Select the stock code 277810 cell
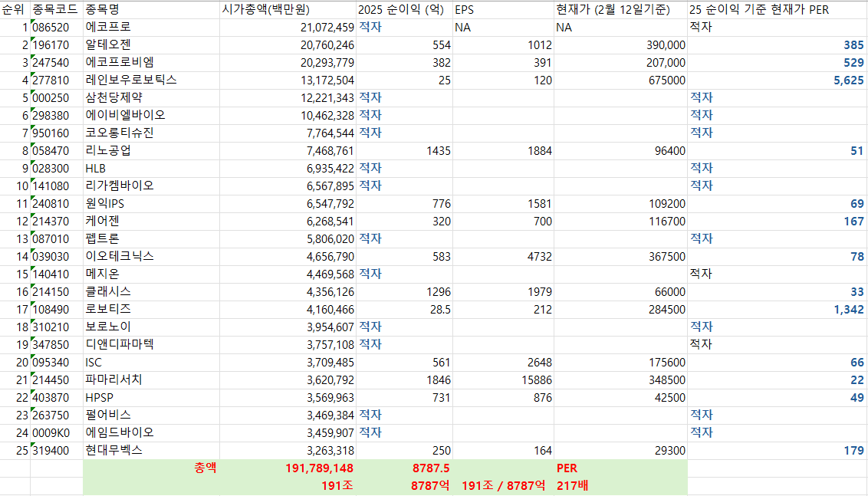868x496 pixels. [x=57, y=80]
